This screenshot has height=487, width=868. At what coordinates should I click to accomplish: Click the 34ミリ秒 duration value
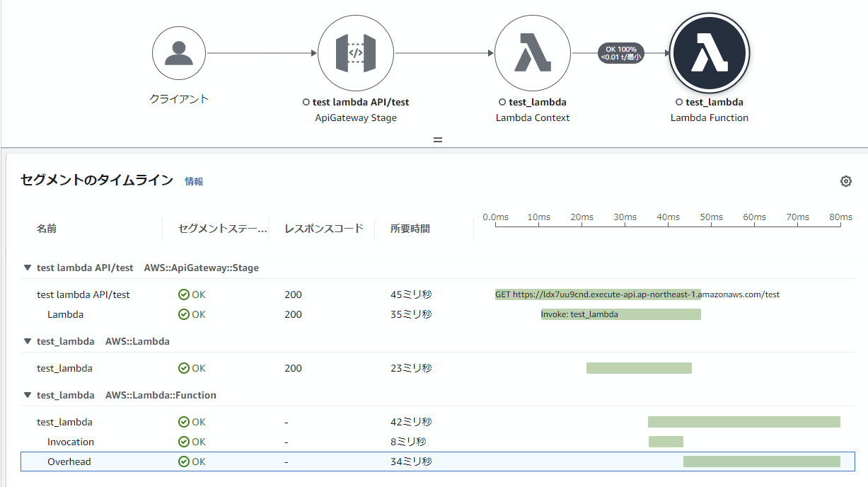pos(411,462)
